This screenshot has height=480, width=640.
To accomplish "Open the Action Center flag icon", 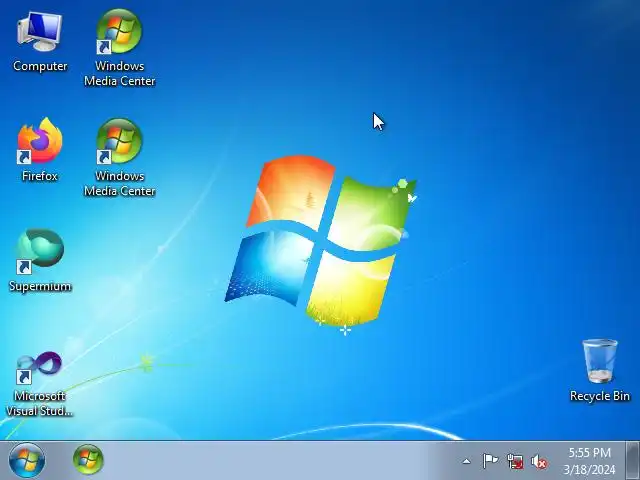I will pyautogui.click(x=490, y=461).
